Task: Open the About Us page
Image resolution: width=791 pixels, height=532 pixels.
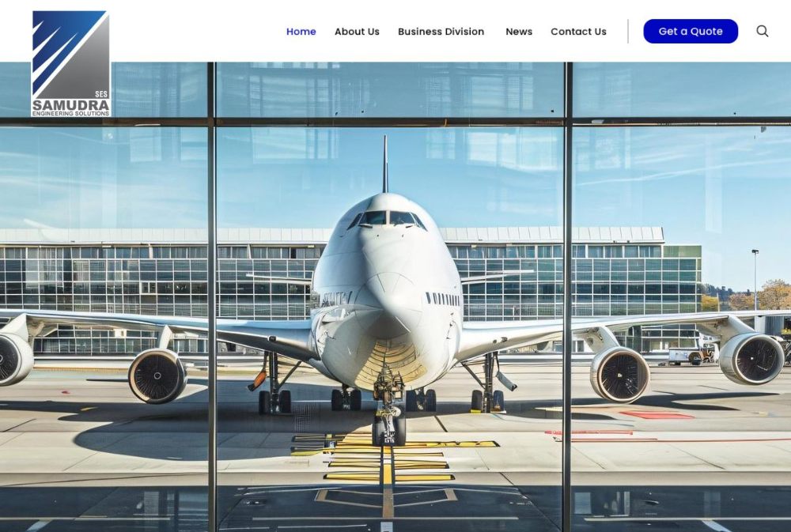Action: [x=357, y=32]
